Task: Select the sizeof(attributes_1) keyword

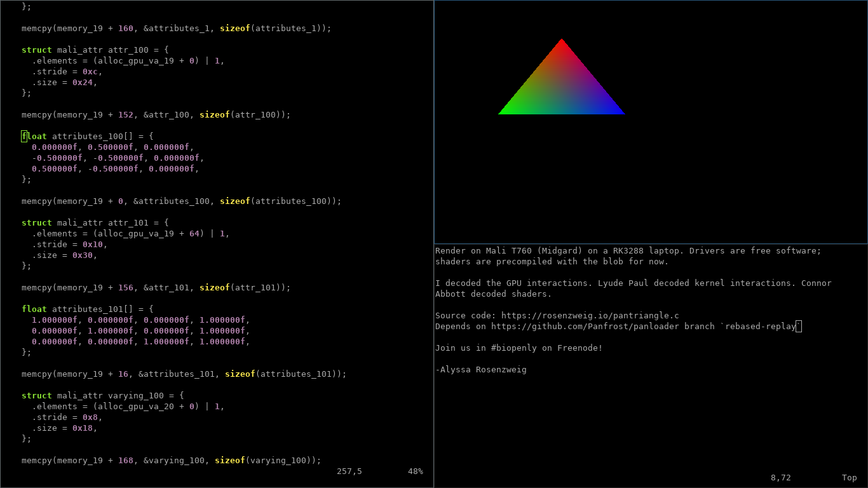Action: (235, 28)
